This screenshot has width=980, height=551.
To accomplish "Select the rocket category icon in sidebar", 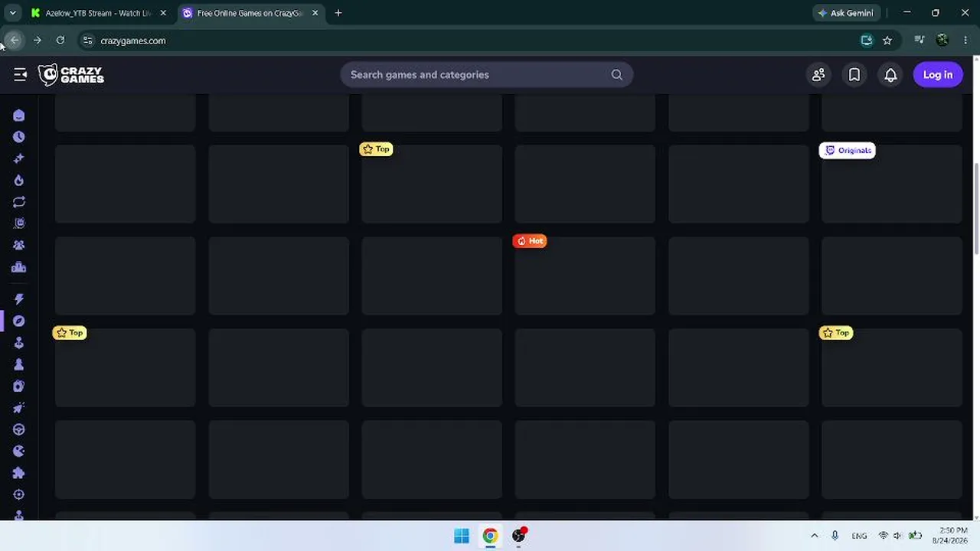I will pyautogui.click(x=19, y=408).
